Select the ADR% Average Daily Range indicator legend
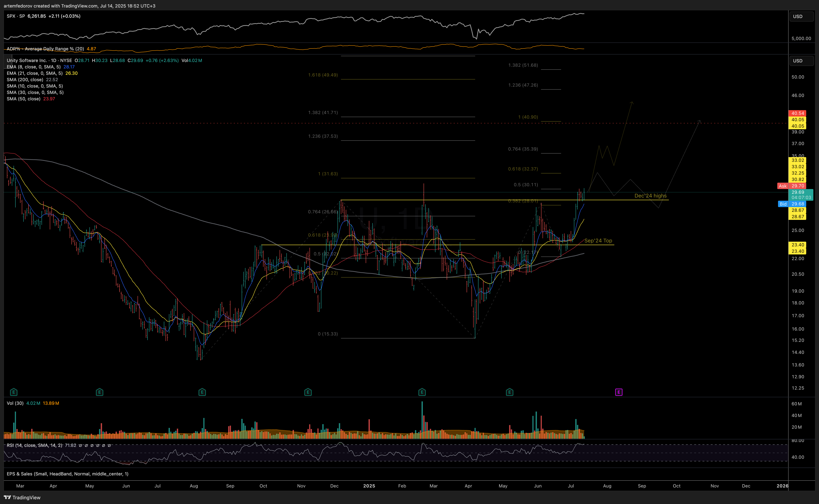 tap(45, 49)
